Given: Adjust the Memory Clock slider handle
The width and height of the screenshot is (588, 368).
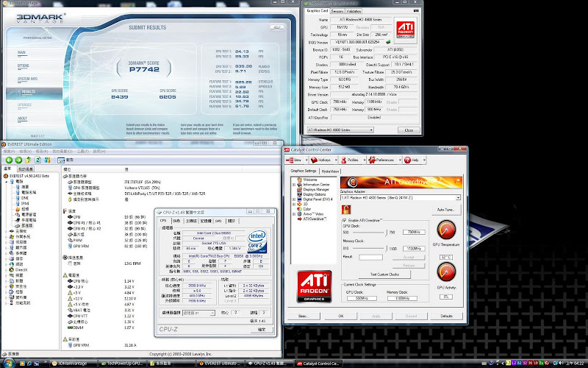Looking at the screenshot, I should (x=387, y=248).
